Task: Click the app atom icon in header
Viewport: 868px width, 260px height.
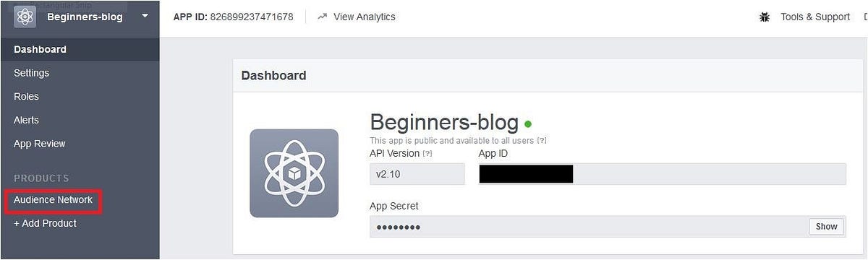Action: [x=25, y=17]
